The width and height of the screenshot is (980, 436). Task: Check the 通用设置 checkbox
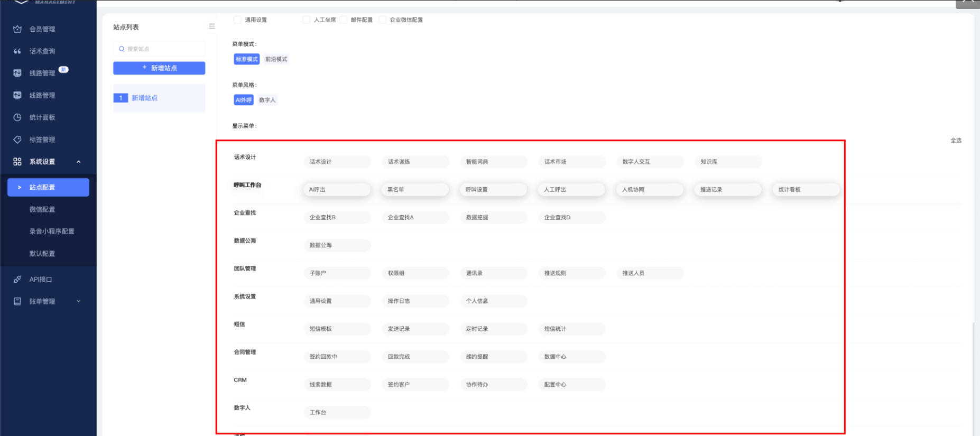point(237,20)
